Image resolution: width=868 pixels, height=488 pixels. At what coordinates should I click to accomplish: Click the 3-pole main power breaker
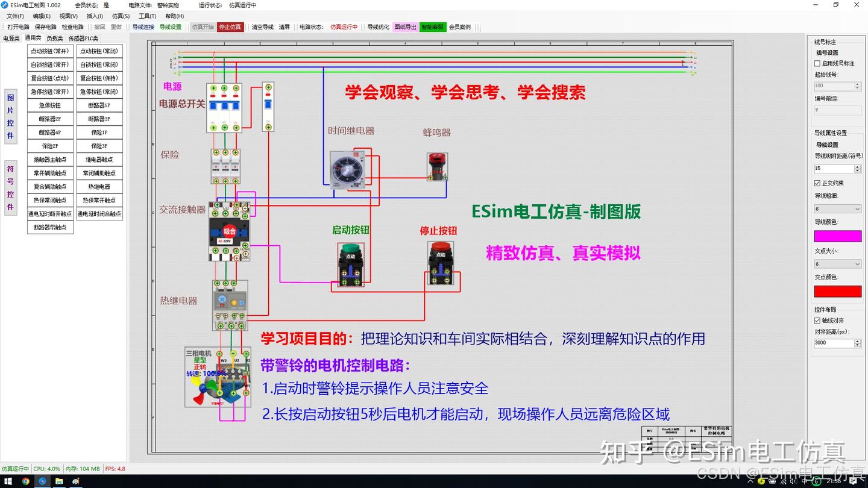(x=224, y=108)
